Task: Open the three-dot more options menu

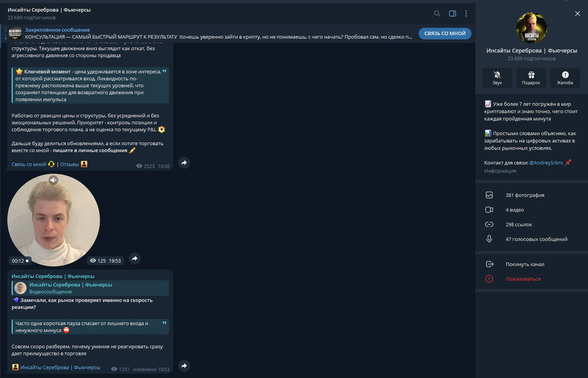Action: click(x=466, y=14)
